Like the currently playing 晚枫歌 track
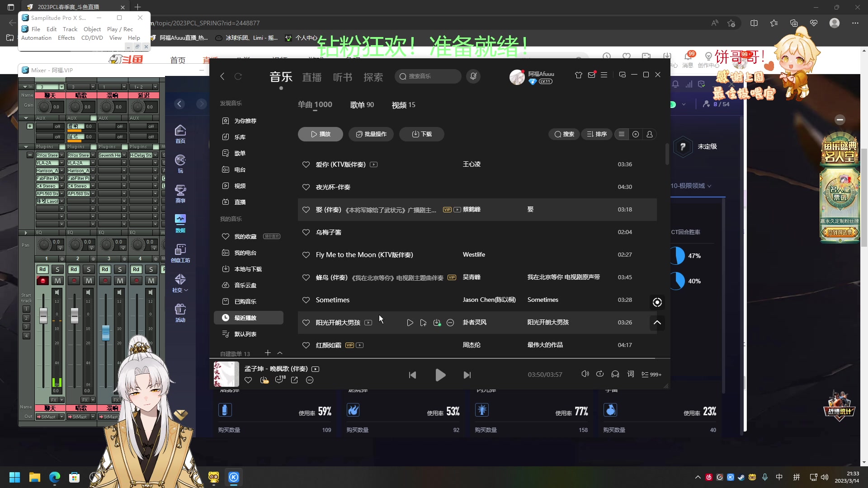The height and width of the screenshot is (488, 868). pyautogui.click(x=248, y=380)
